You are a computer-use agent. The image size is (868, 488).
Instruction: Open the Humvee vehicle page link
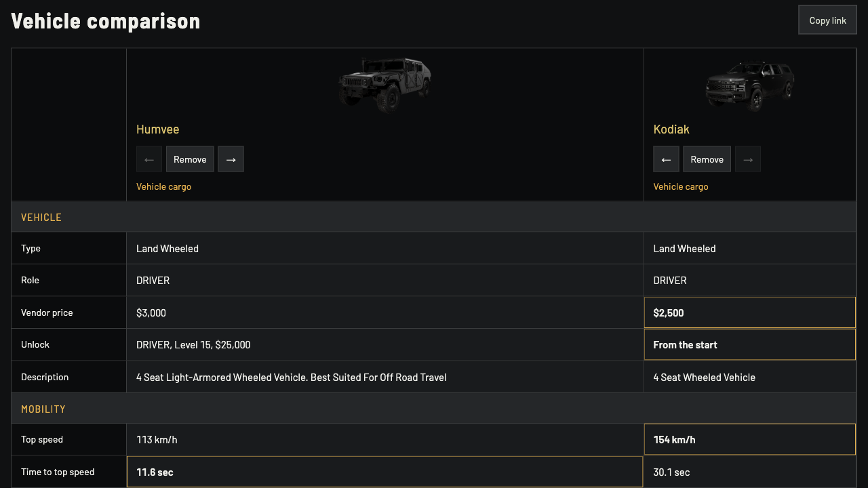pos(157,129)
